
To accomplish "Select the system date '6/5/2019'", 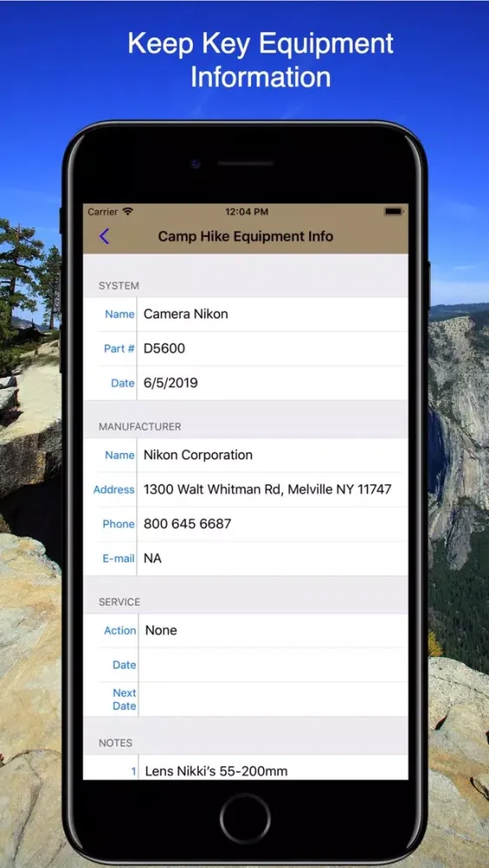I will [x=273, y=383].
